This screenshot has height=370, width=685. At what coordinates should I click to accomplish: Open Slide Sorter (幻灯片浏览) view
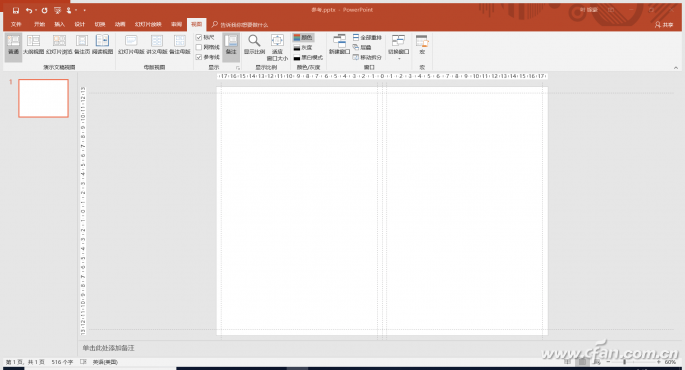tap(59, 45)
